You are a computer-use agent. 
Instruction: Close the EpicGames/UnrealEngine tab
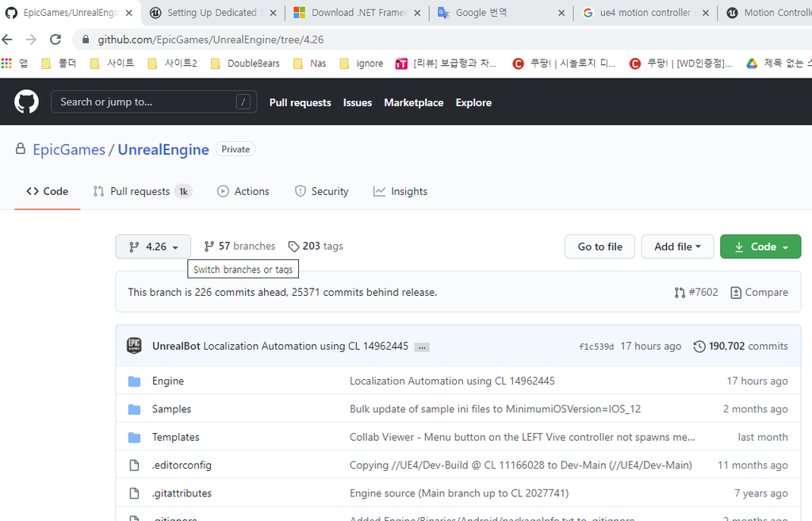click(129, 13)
